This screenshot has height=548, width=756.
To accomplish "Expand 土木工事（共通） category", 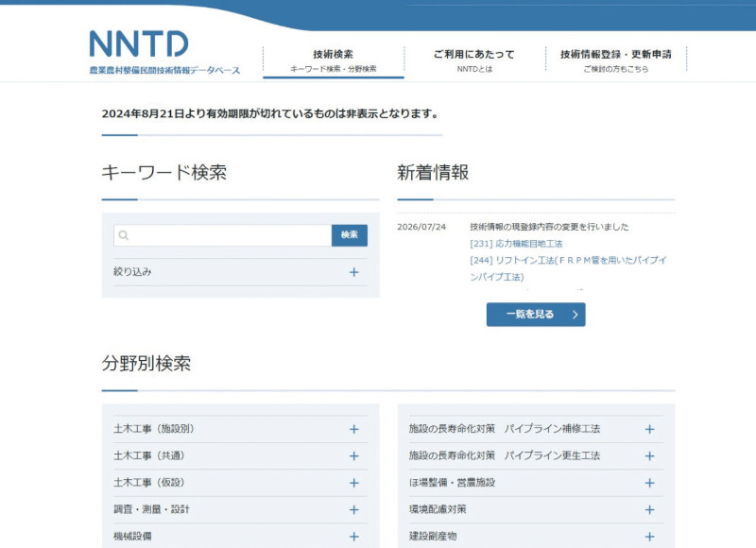I will pos(240,456).
